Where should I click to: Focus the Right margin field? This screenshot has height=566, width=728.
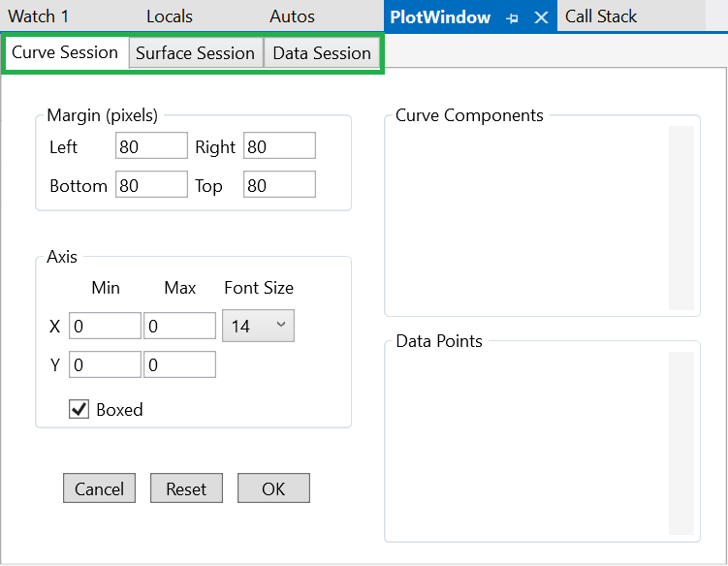pyautogui.click(x=279, y=145)
